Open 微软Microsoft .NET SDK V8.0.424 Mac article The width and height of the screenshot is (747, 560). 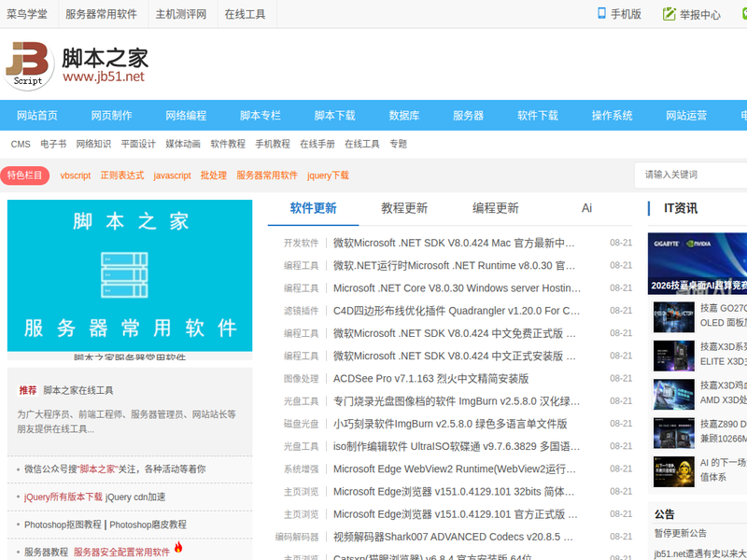point(454,243)
